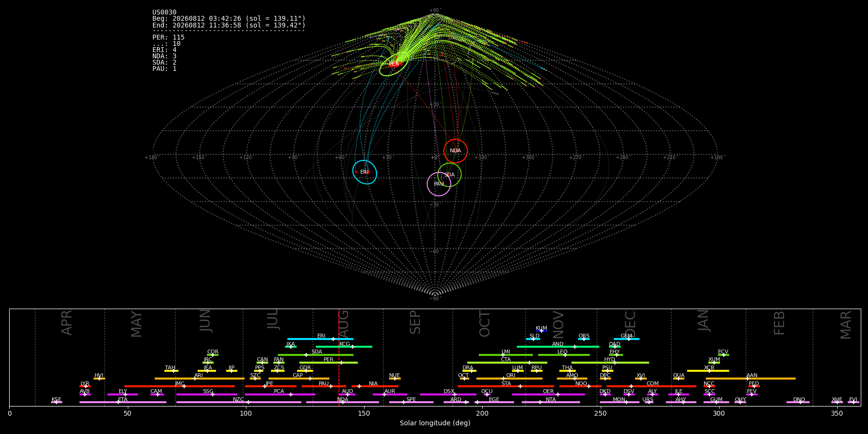The image size is (868, 434).
Task: Click the MAR month label
Action: pyautogui.click(x=846, y=325)
